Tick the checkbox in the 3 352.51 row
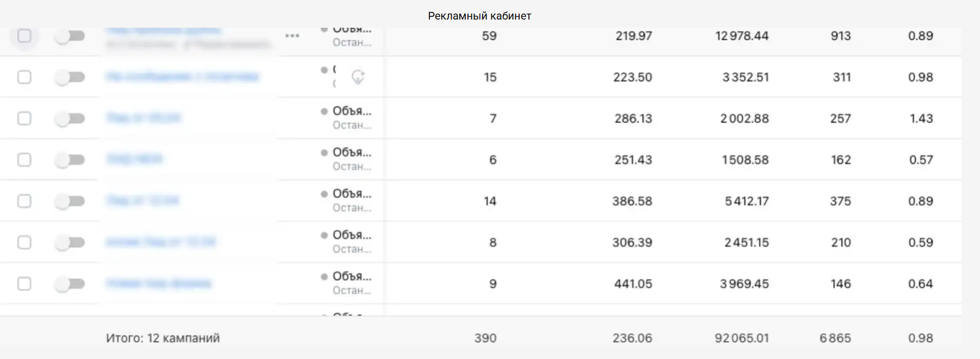This screenshot has height=359, width=980. (x=24, y=77)
